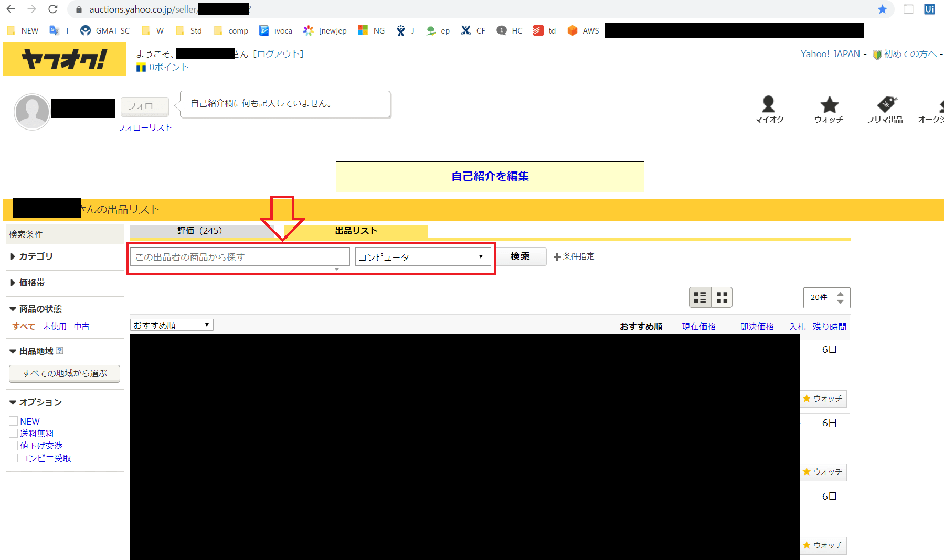Open the NEW bookmark folder
The height and width of the screenshot is (560, 944).
[x=23, y=30]
